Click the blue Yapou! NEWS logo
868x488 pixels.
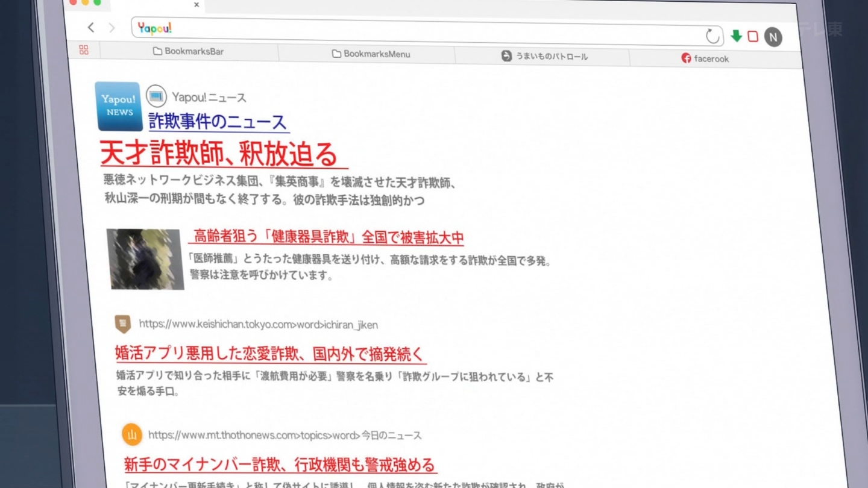(x=118, y=106)
